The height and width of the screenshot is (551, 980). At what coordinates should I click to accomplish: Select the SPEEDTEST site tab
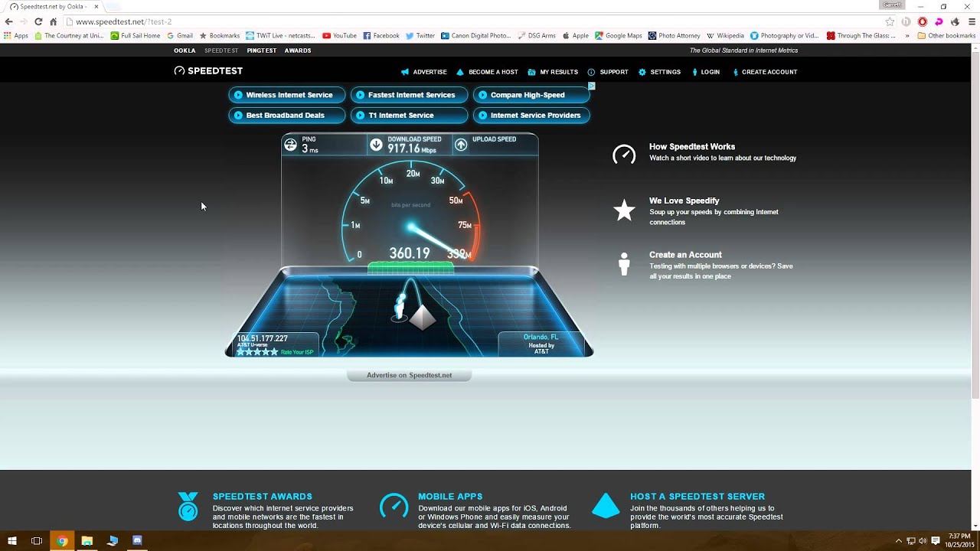tap(221, 51)
